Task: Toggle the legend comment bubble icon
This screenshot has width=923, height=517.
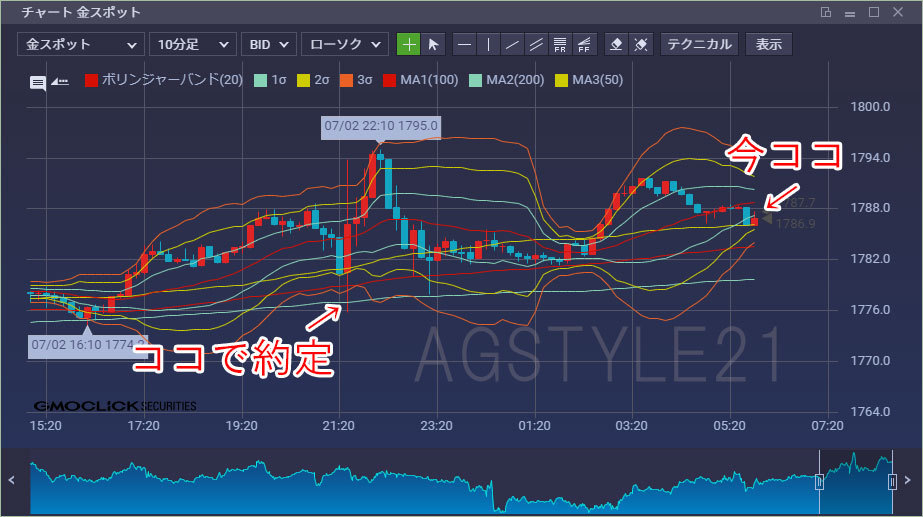Action: 37,82
